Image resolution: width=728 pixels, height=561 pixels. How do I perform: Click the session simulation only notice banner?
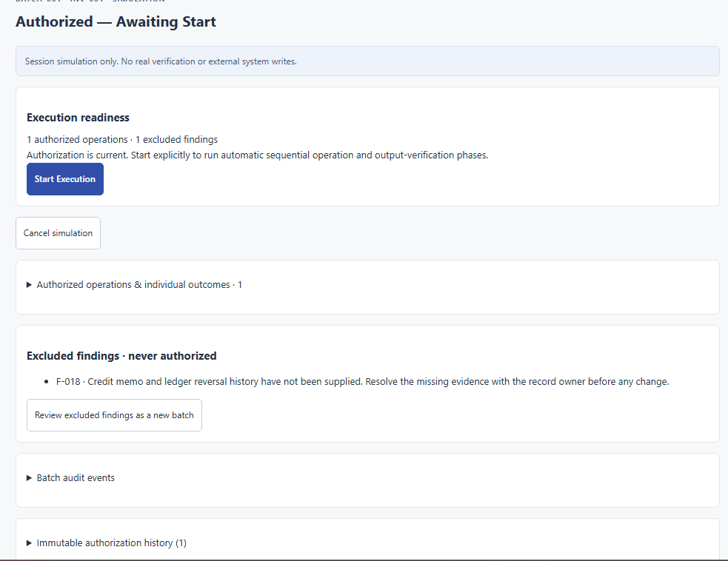pyautogui.click(x=367, y=61)
